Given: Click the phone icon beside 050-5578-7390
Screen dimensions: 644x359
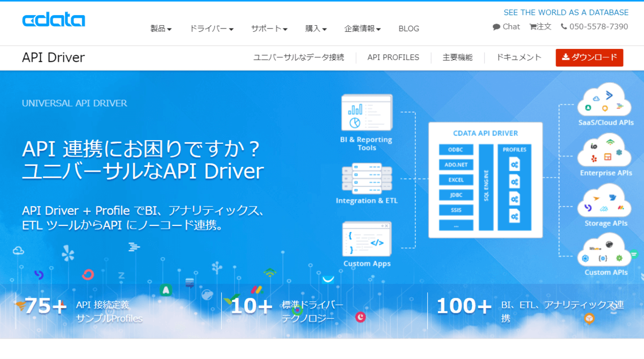Looking at the screenshot, I should pos(564,27).
